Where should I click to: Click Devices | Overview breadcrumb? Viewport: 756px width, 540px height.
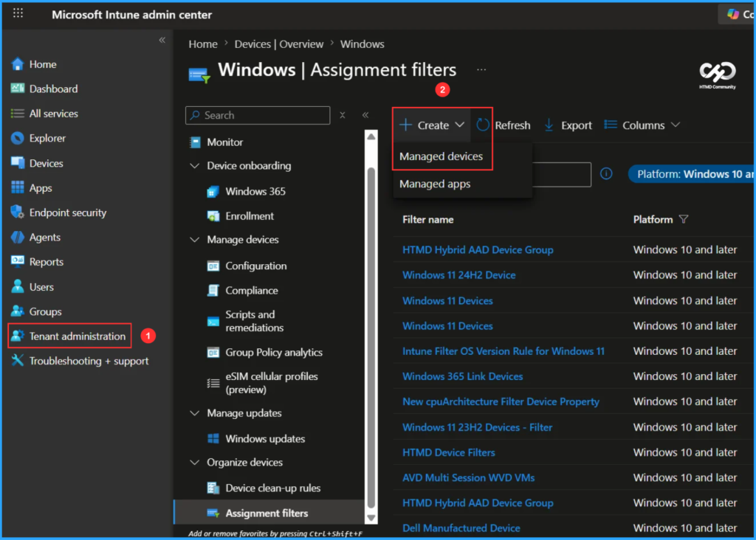coord(278,44)
